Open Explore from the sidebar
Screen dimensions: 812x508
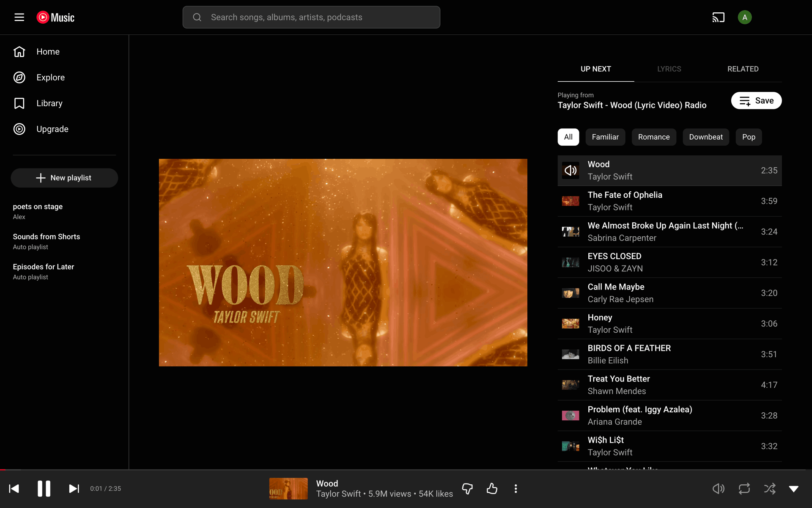pos(64,77)
